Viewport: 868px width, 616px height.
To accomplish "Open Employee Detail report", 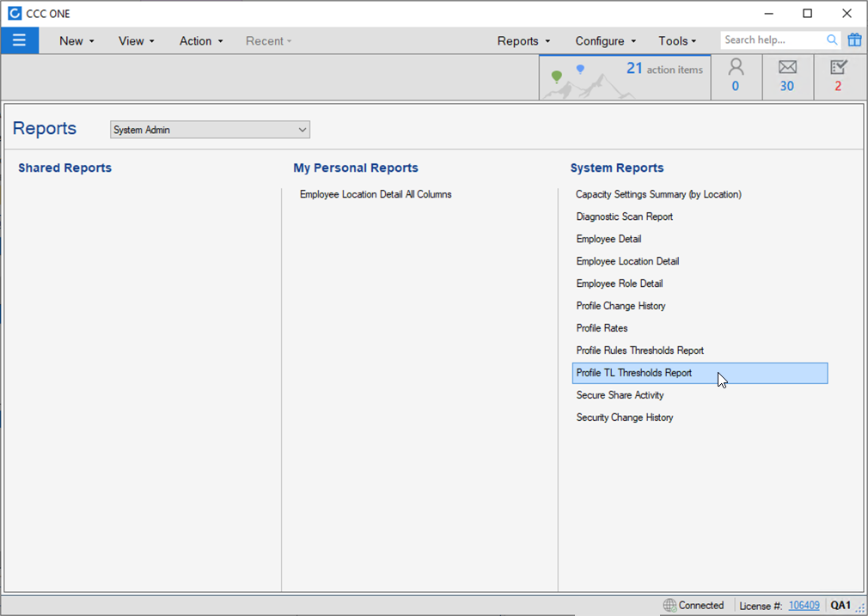I will (x=609, y=239).
